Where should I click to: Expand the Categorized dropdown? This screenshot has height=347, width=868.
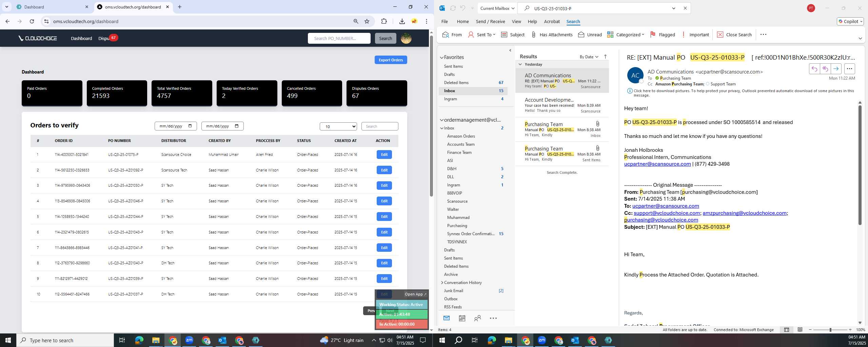tap(643, 35)
